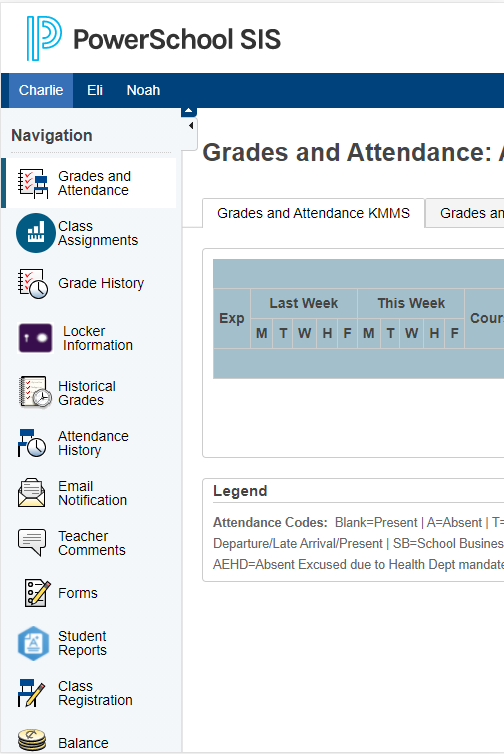
Task: Open the Teacher Comments speech bubble icon
Action: [32, 542]
